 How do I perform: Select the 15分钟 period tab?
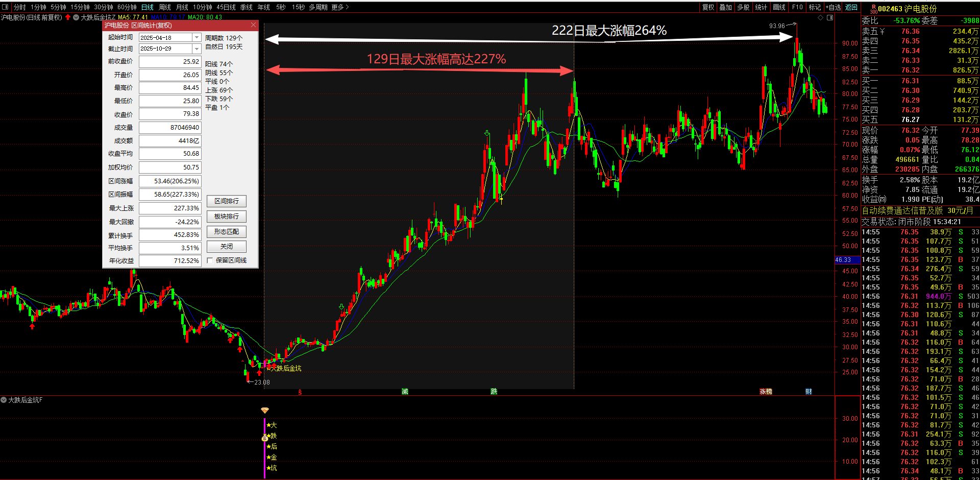80,7
